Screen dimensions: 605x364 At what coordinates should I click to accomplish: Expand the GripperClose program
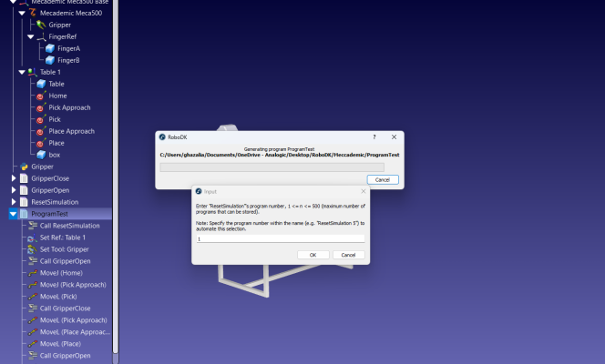[x=14, y=178]
